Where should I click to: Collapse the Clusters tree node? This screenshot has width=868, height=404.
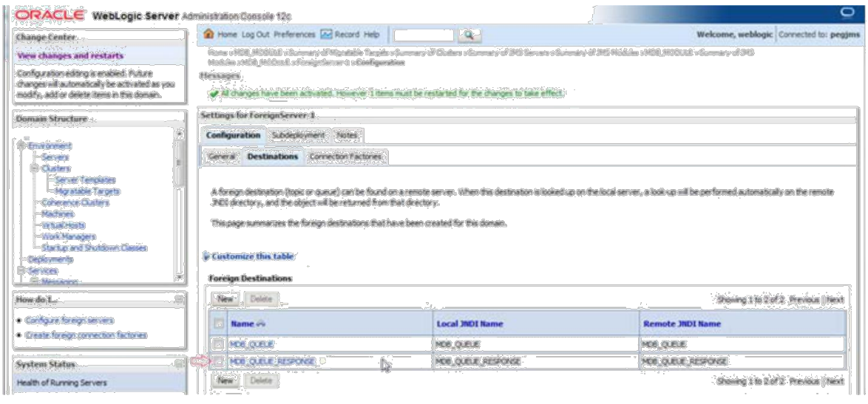pos(35,168)
